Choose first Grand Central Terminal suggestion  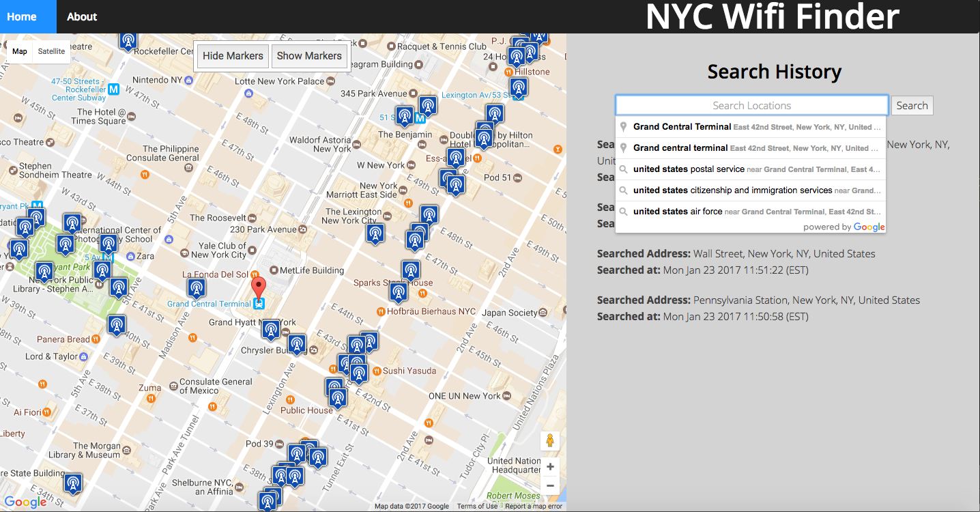tap(751, 127)
